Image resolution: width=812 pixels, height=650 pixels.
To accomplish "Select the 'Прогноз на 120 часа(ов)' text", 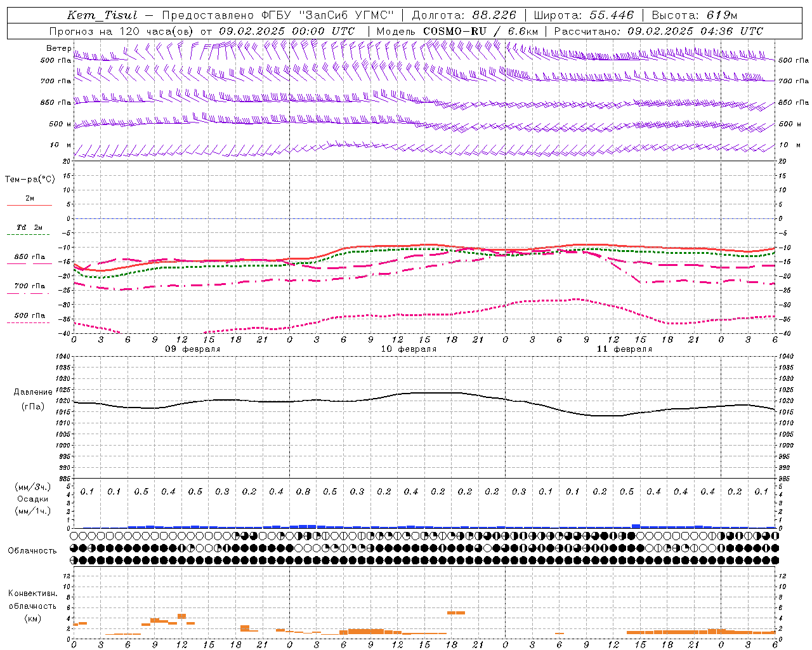I will pyautogui.click(x=122, y=31).
